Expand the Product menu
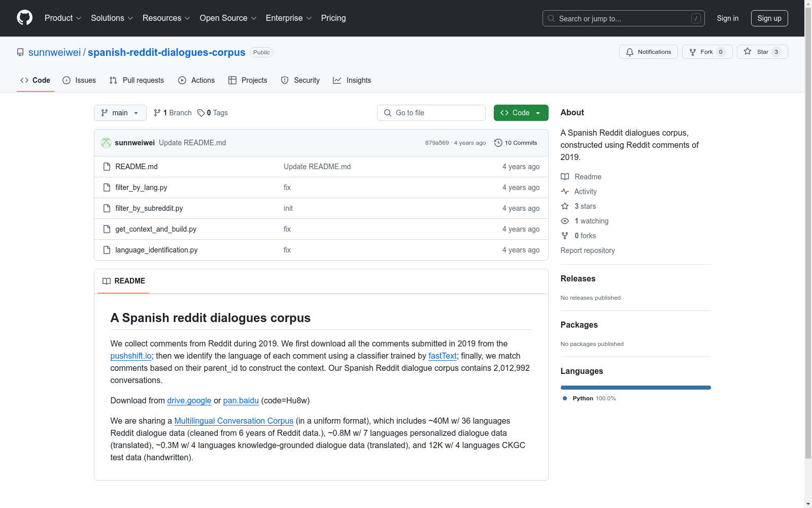Image resolution: width=812 pixels, height=508 pixels. pos(63,18)
